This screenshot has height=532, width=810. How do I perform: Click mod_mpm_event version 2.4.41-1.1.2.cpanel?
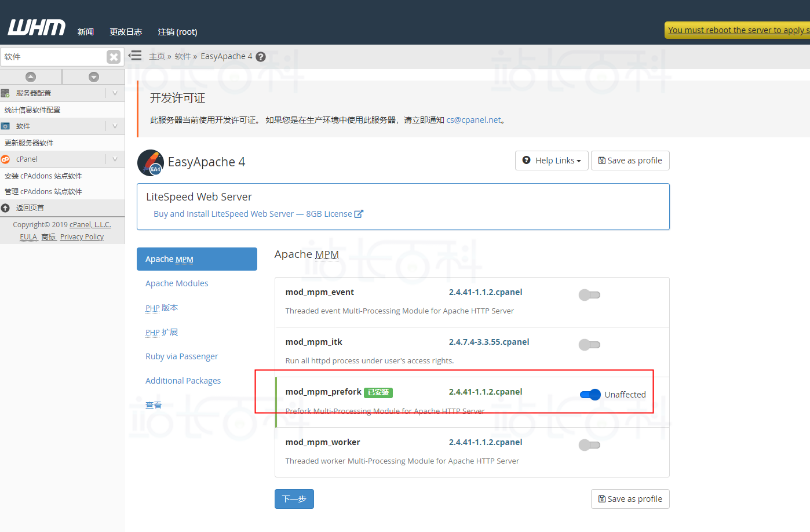[x=486, y=292]
